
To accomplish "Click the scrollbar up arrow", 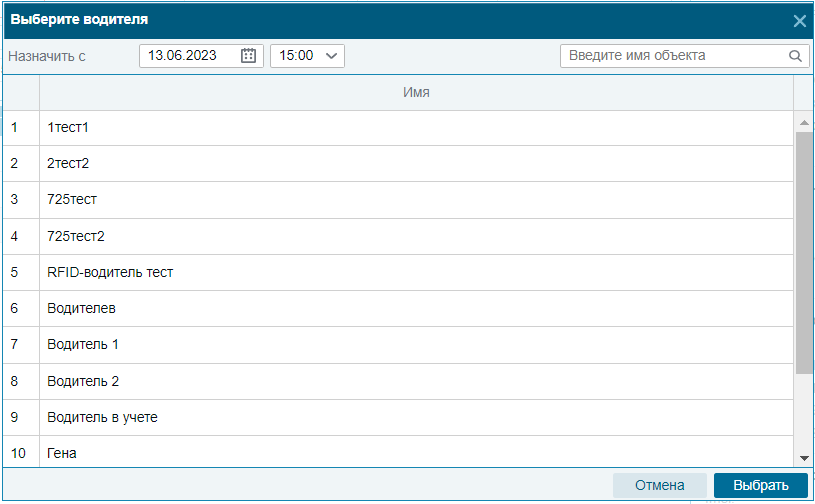I will pyautogui.click(x=804, y=123).
